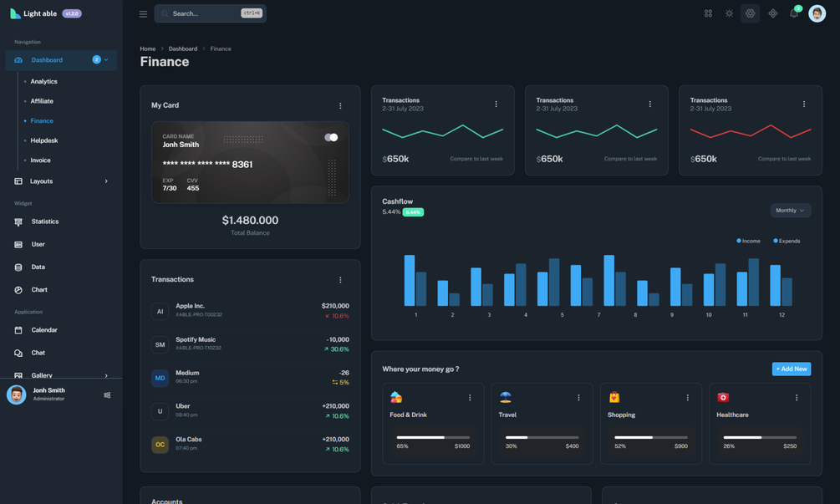Open My Card three-dot menu
This screenshot has height=504, width=840.
coord(340,106)
